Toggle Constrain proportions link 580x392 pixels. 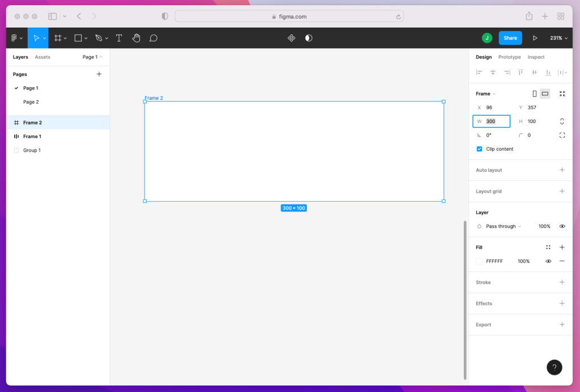(562, 121)
